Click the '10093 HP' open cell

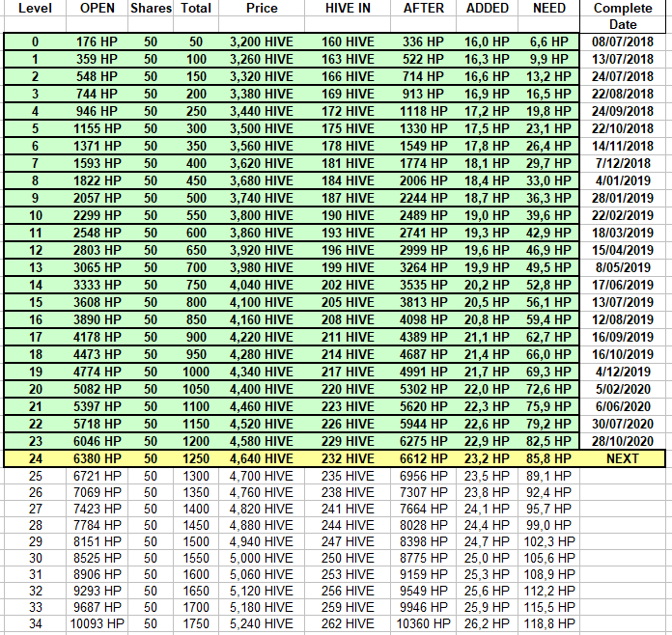(x=98, y=623)
